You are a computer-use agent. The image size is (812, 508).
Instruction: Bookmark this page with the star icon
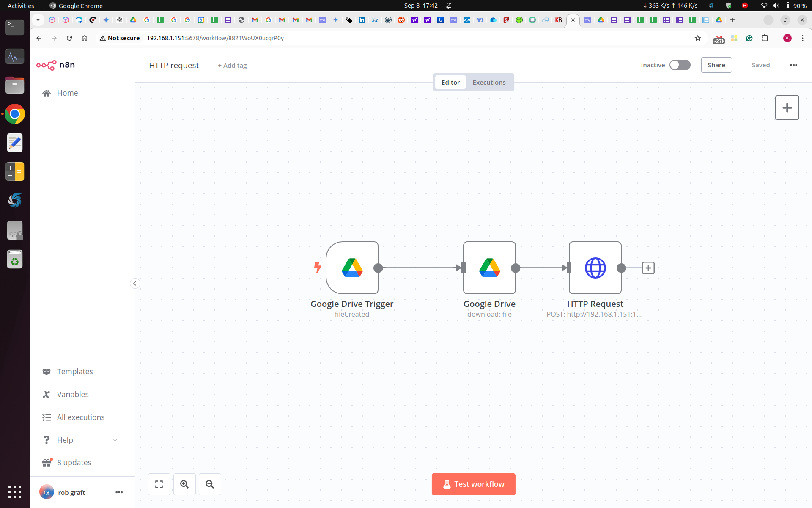coord(698,38)
